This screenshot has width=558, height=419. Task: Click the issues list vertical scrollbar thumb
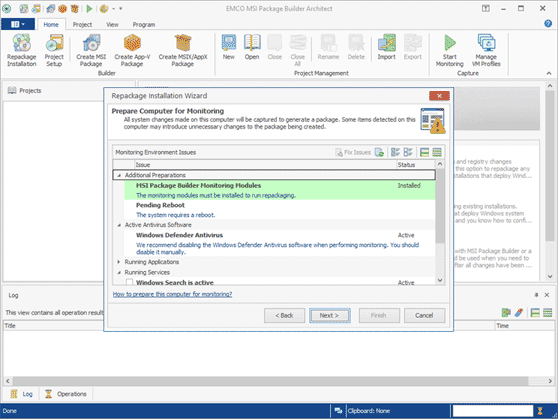[x=440, y=206]
